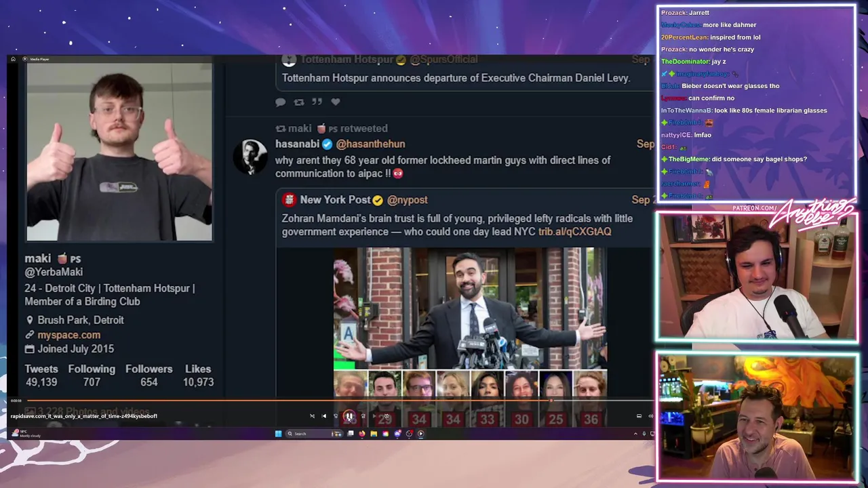Screen dimensions: 868x488
Task: Open File Explorer from the taskbar
Action: [x=374, y=434]
